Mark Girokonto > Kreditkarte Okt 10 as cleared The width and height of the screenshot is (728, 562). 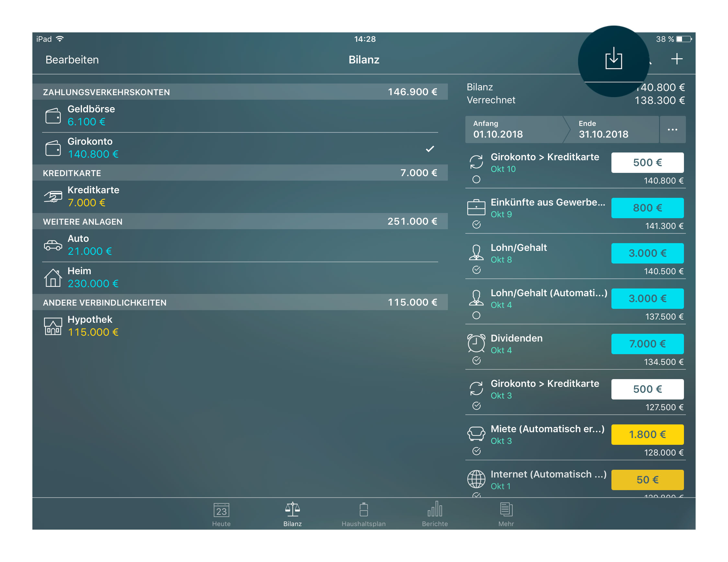pos(476,180)
